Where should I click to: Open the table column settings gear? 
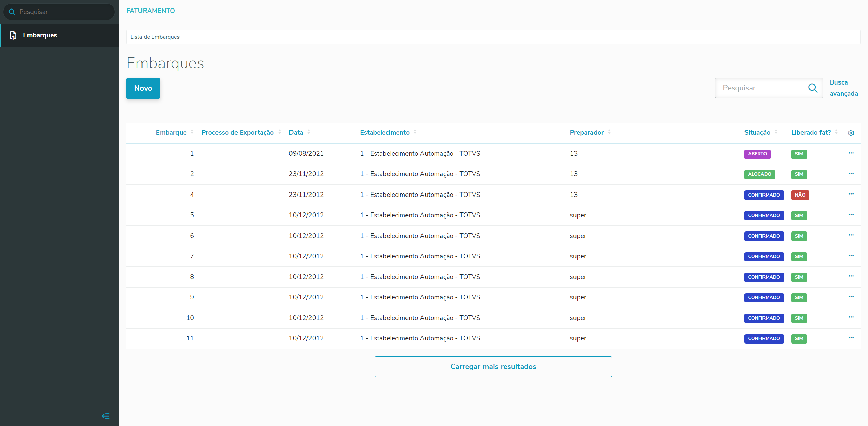pos(851,133)
